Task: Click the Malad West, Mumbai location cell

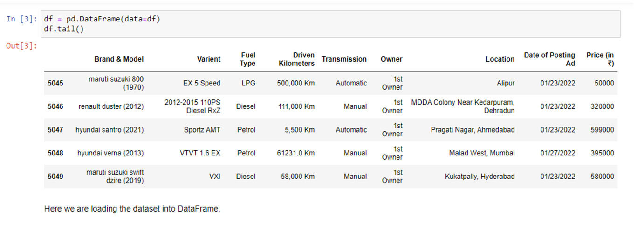Action: pyautogui.click(x=482, y=153)
